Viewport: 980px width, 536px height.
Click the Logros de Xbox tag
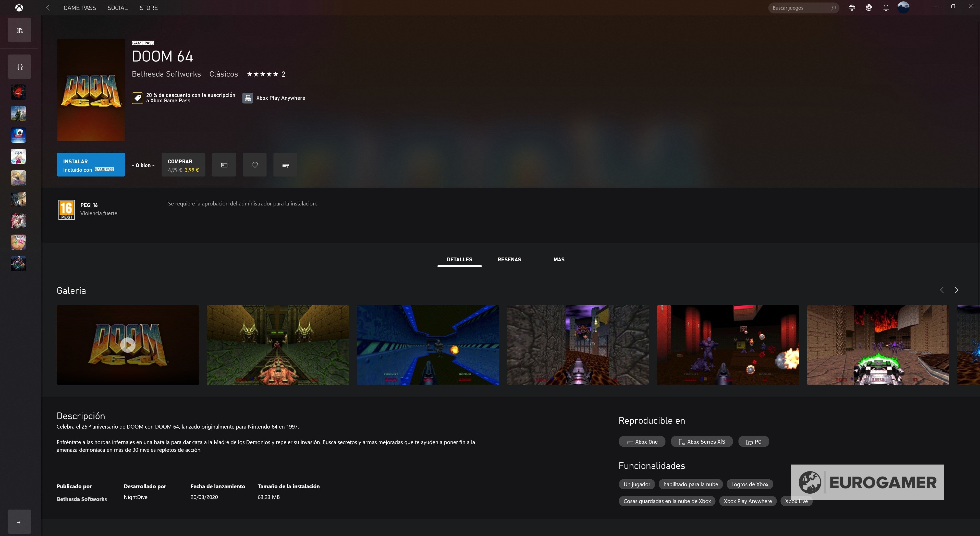coord(750,484)
